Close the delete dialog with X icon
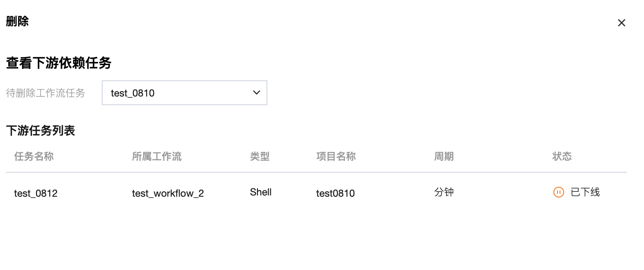The width and height of the screenshot is (644, 270). click(621, 23)
